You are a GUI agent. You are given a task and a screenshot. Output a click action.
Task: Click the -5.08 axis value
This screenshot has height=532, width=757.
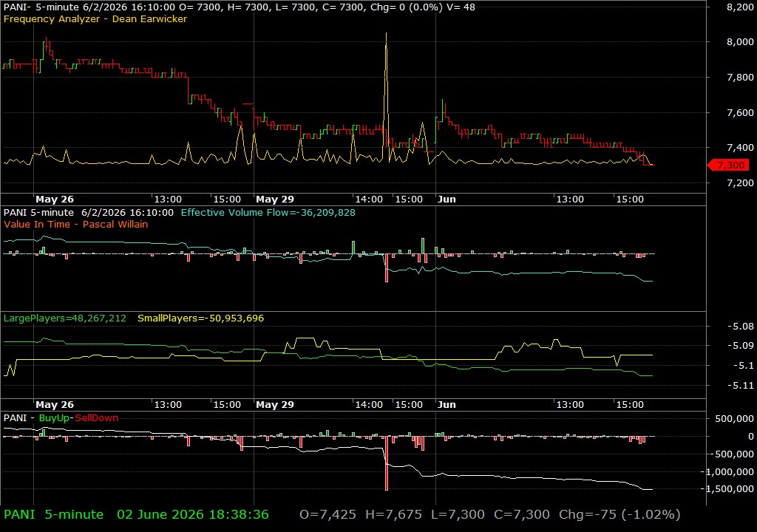pos(741,327)
